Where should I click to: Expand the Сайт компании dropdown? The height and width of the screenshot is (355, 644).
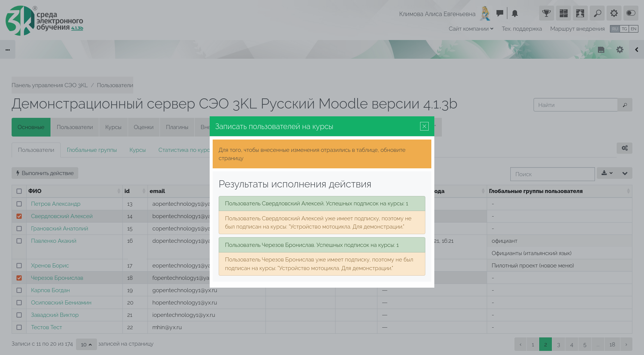tap(471, 29)
